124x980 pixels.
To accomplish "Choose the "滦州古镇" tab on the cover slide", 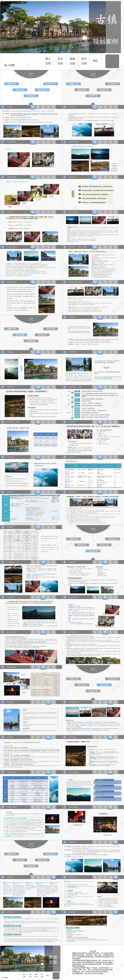I will coord(72,61).
